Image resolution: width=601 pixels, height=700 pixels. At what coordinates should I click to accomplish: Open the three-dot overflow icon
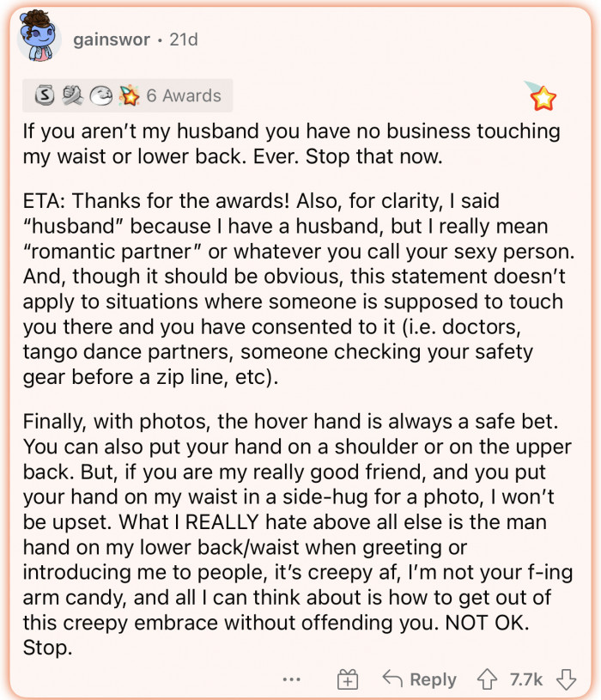point(293,679)
